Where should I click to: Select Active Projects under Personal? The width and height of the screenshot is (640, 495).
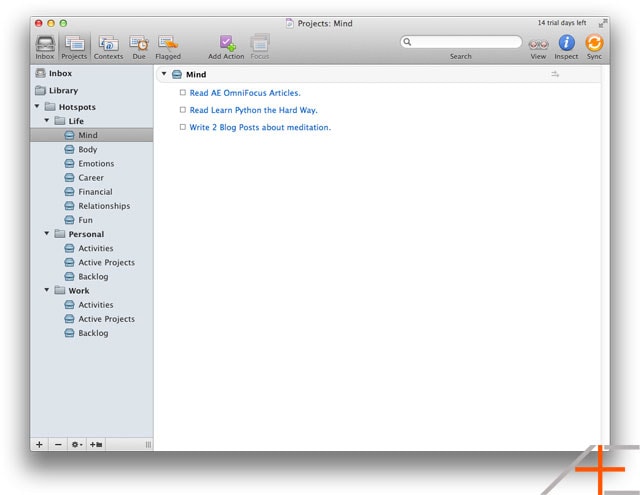click(92, 262)
